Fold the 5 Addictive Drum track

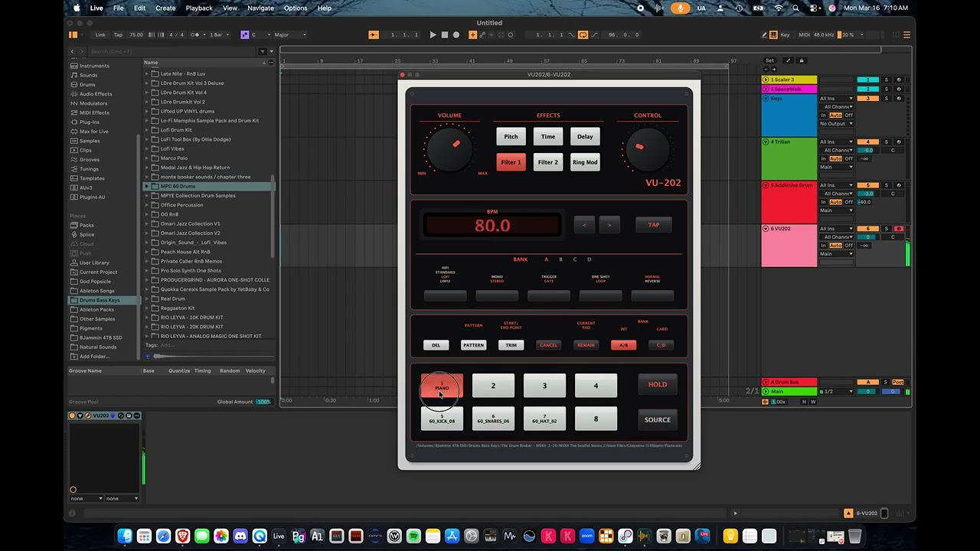766,185
